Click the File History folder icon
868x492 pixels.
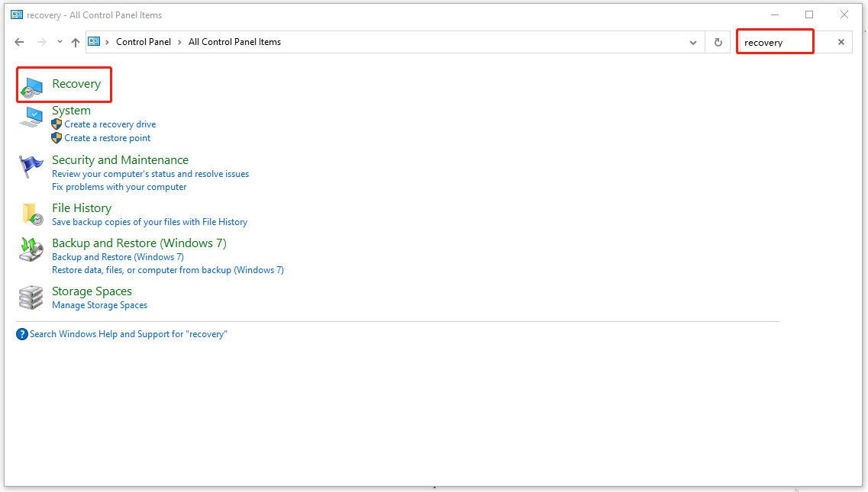click(31, 214)
